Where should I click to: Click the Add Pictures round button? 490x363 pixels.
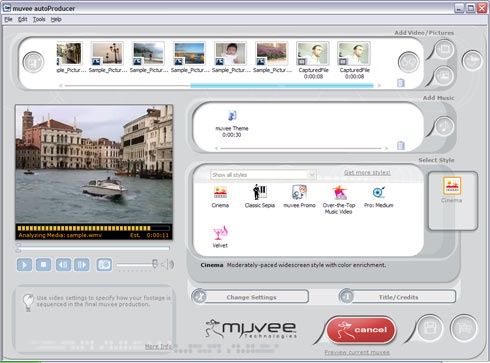click(444, 75)
